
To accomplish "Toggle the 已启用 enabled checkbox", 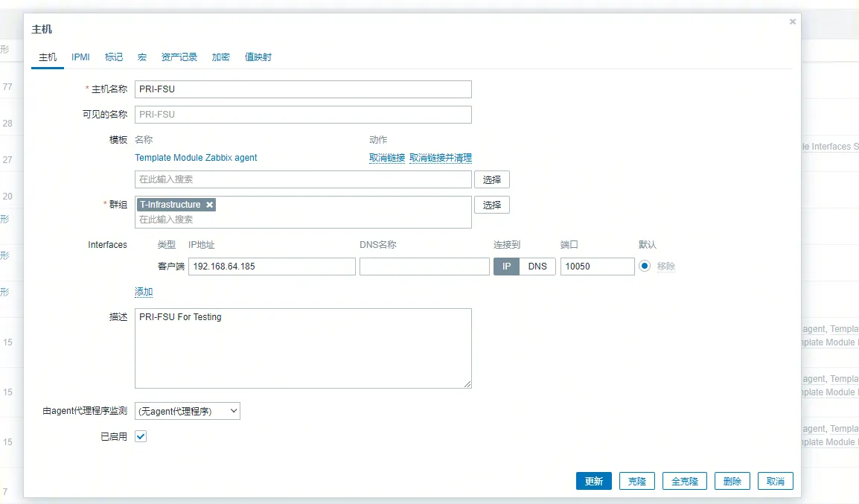I will (141, 436).
